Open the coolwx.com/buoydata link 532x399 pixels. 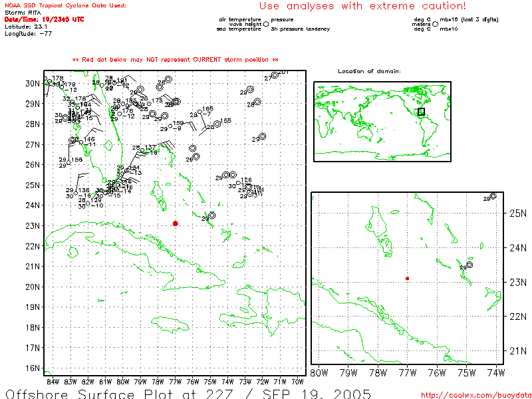475,394
